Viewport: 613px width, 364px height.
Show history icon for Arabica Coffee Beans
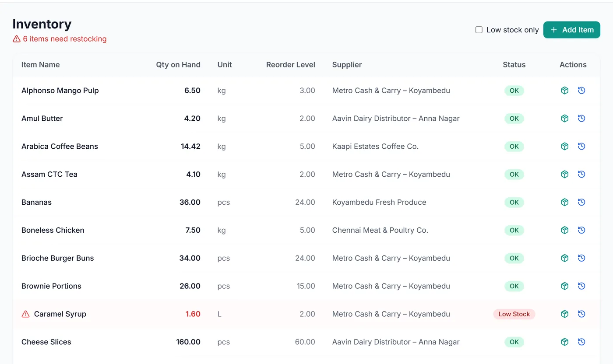click(x=581, y=147)
